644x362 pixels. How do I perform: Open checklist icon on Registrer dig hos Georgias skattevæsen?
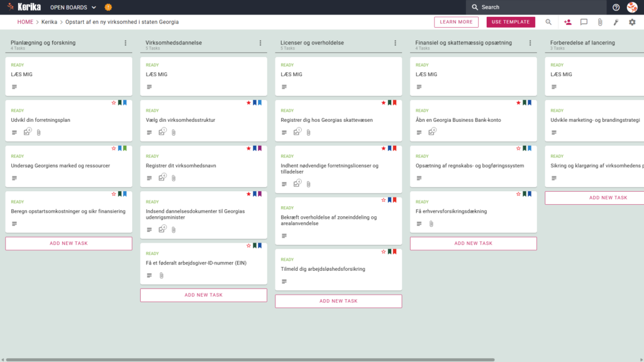pyautogui.click(x=297, y=132)
